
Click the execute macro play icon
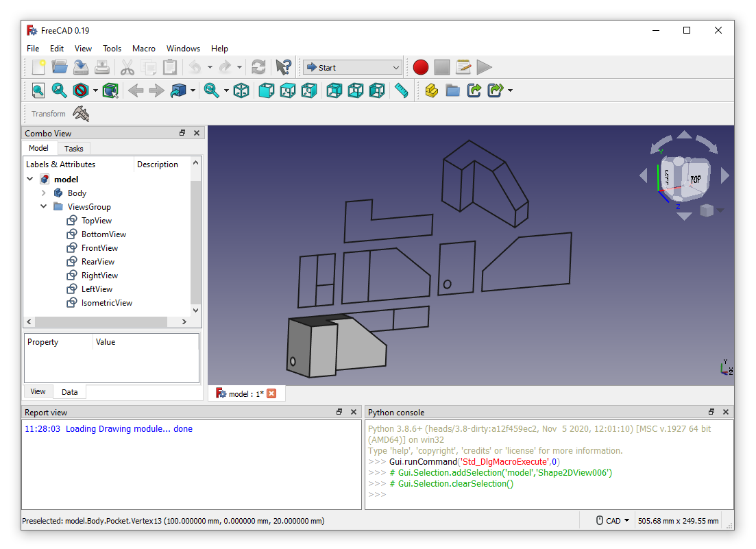(484, 67)
